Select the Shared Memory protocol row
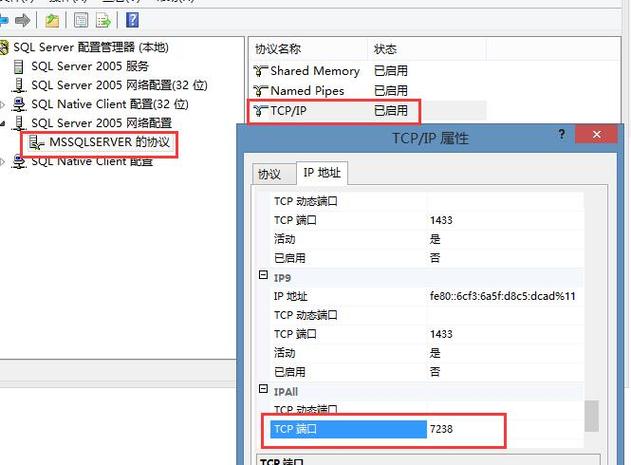 coord(330,71)
